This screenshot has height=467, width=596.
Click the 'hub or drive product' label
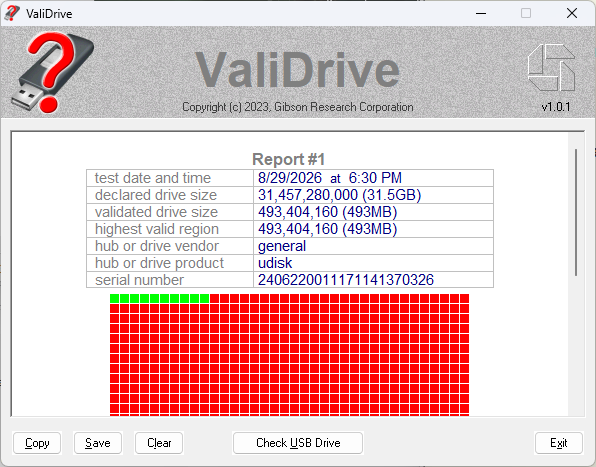[159, 263]
